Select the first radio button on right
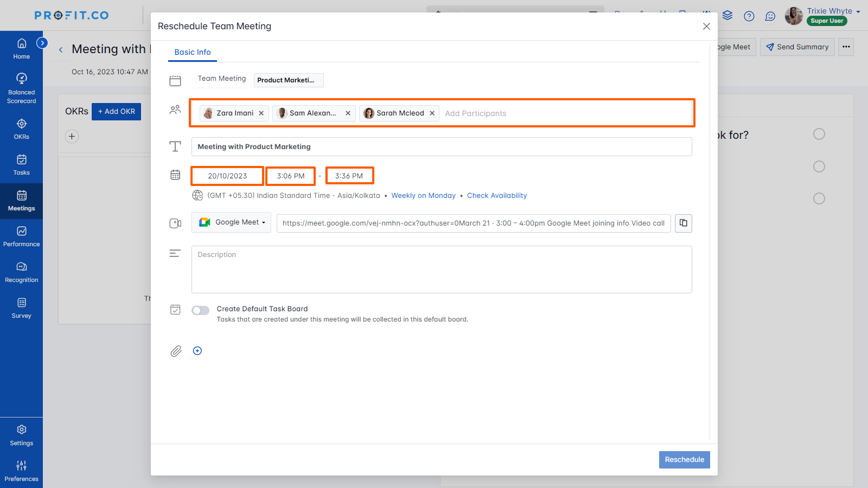Viewport: 868px width, 488px height. point(819,134)
